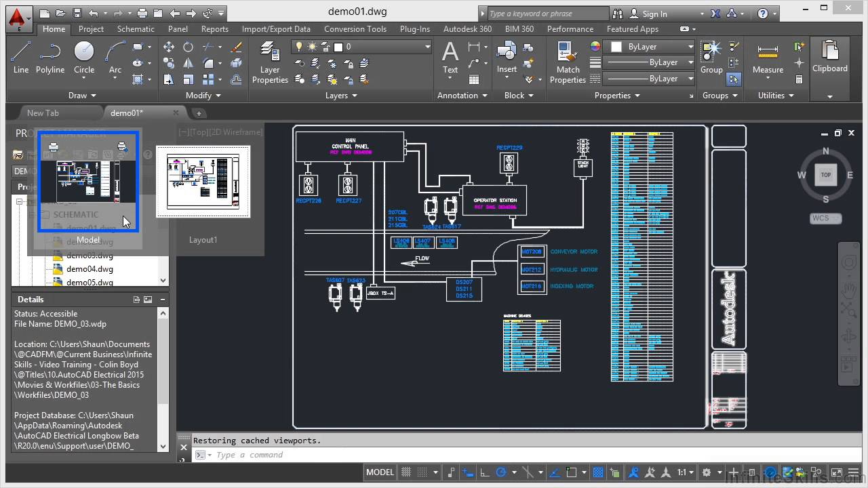Click the TOP face of ViewCube
The image size is (868, 488).
coord(825,175)
